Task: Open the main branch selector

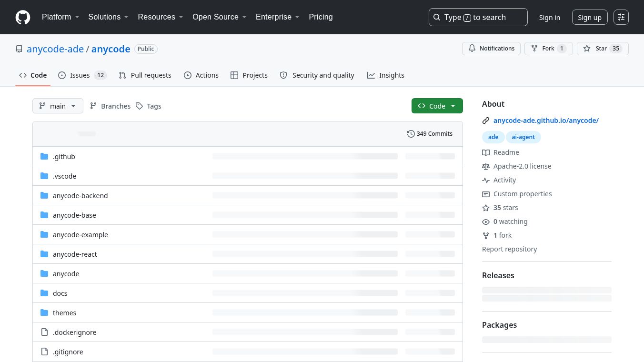Action: tap(58, 106)
